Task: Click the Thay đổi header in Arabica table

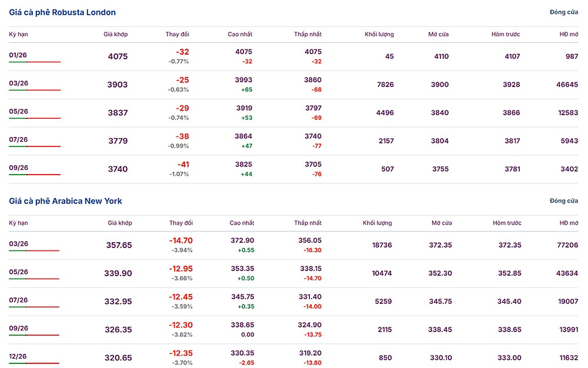Action: tap(181, 223)
